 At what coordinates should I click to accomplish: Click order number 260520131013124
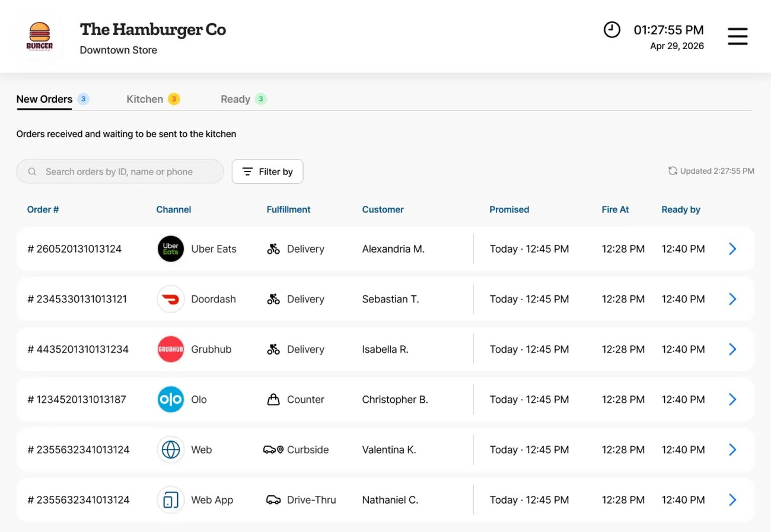click(x=75, y=249)
